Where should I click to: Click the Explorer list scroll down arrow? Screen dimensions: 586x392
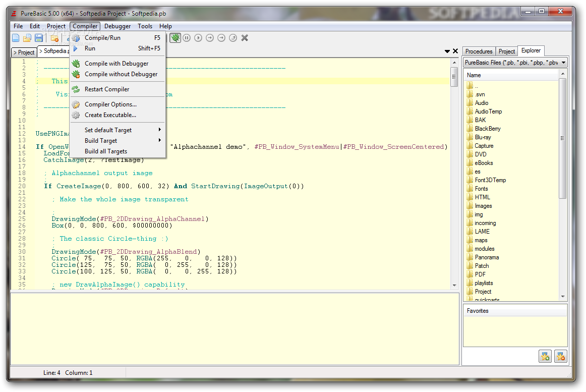(563, 297)
